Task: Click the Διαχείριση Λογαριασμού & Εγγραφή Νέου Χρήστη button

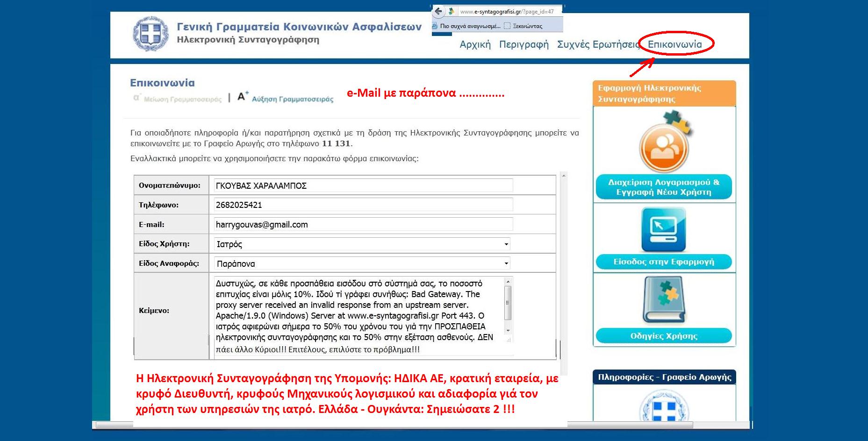Action: pyautogui.click(x=664, y=187)
